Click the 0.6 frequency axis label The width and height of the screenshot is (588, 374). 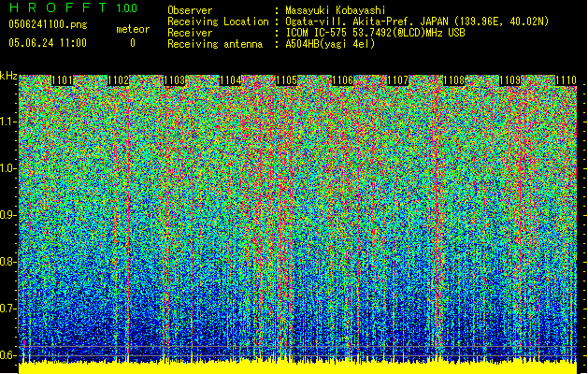(8, 355)
